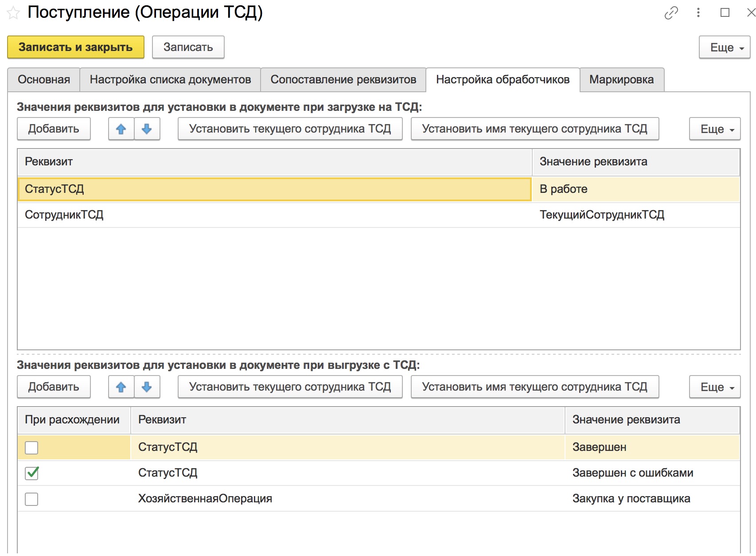Open the top Еще dropdown menu
The width and height of the screenshot is (756, 556).
[x=725, y=47]
